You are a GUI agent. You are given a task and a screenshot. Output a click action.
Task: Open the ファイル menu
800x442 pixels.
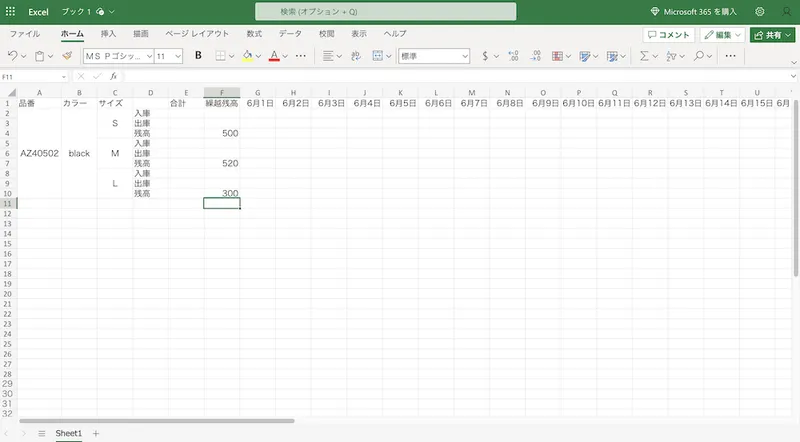tap(24, 34)
